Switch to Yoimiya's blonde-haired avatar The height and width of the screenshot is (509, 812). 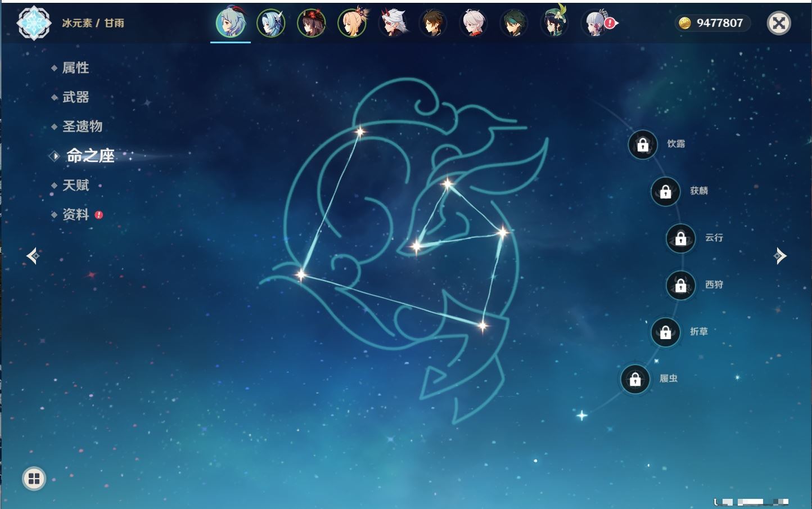click(352, 23)
